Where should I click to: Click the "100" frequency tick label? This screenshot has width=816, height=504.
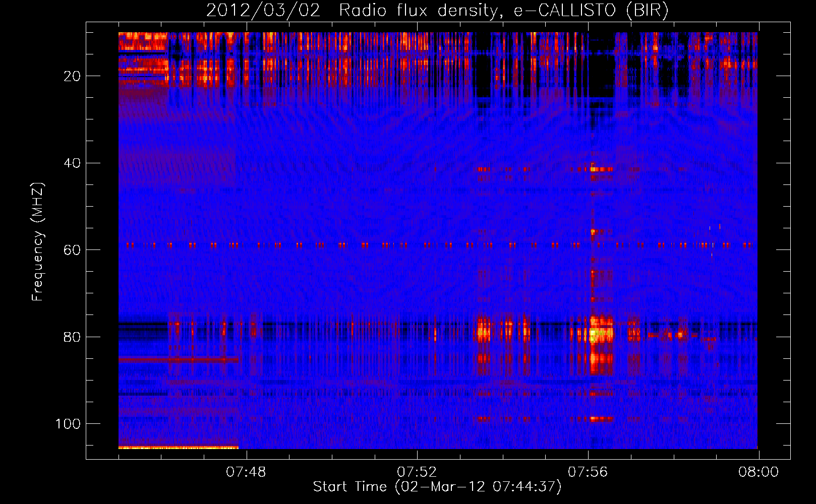[68, 424]
